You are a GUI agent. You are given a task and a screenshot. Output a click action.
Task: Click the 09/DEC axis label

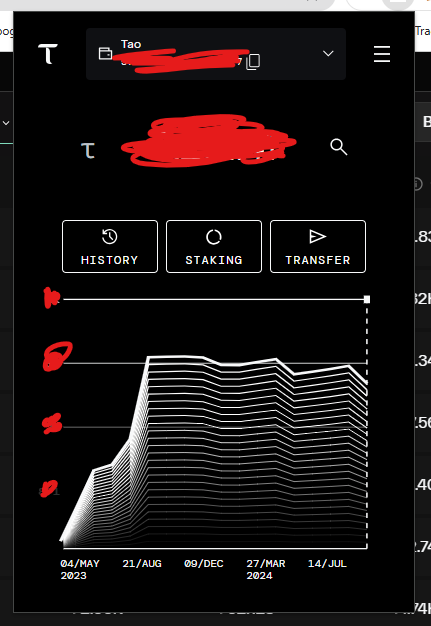click(204, 563)
